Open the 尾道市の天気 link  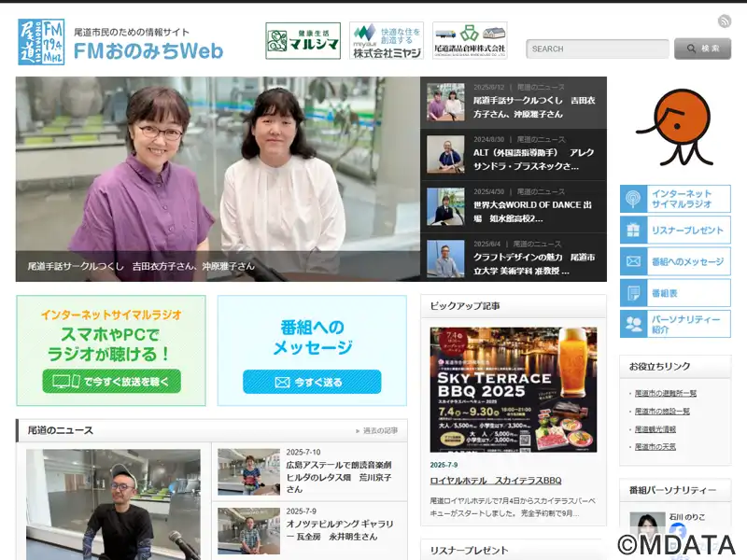(655, 447)
